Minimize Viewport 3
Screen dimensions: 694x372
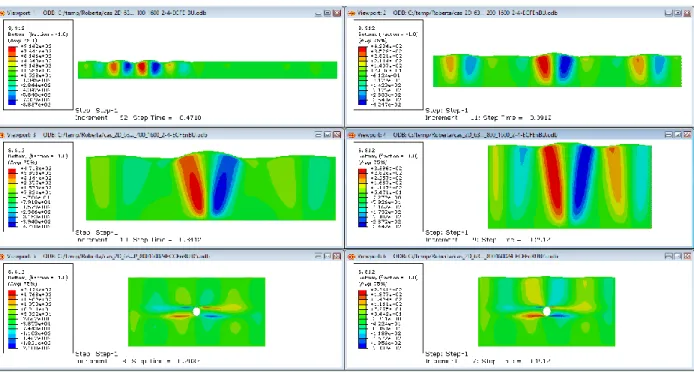click(x=318, y=135)
